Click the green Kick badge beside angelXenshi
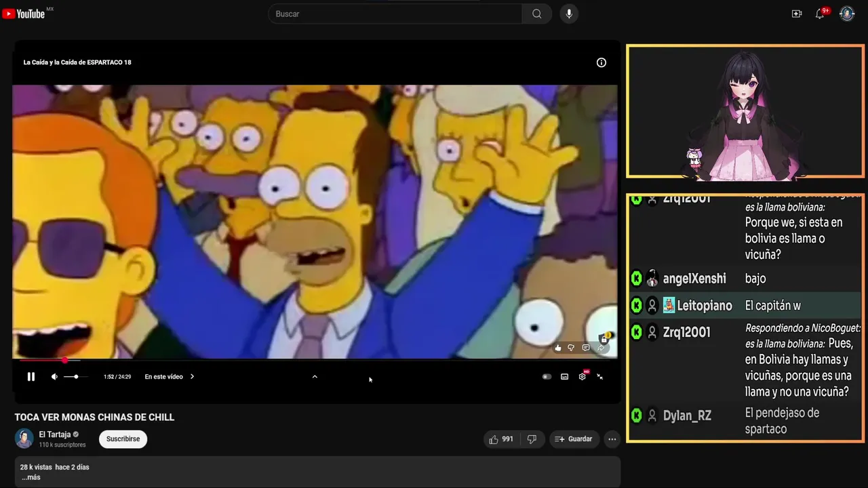 coord(636,279)
